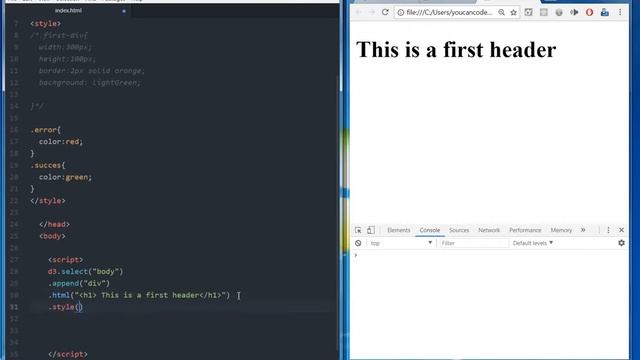Bookmark this page with the star icon
640x360 pixels.
513,13
